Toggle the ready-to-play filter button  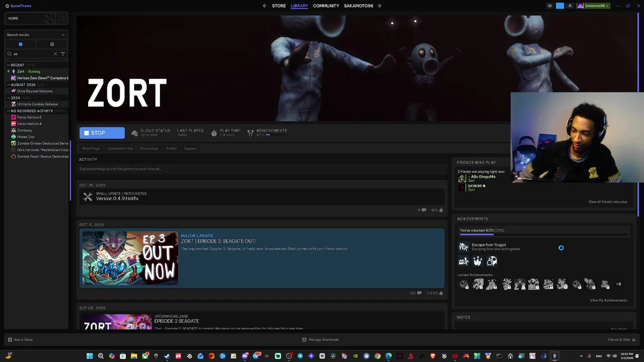(52, 44)
